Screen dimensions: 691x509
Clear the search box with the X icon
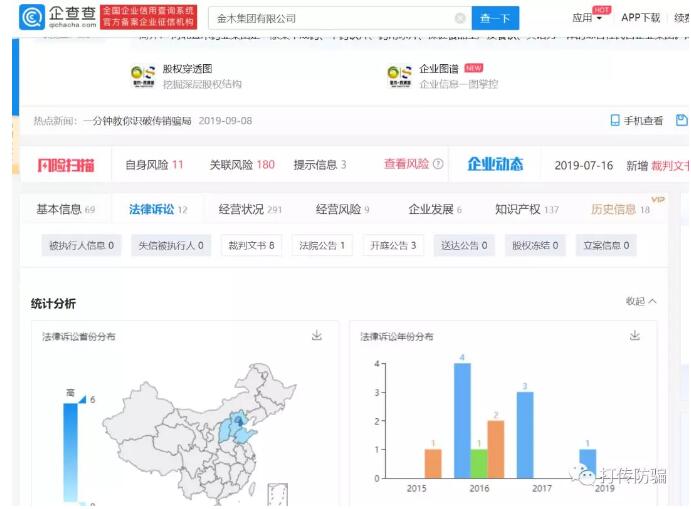460,18
